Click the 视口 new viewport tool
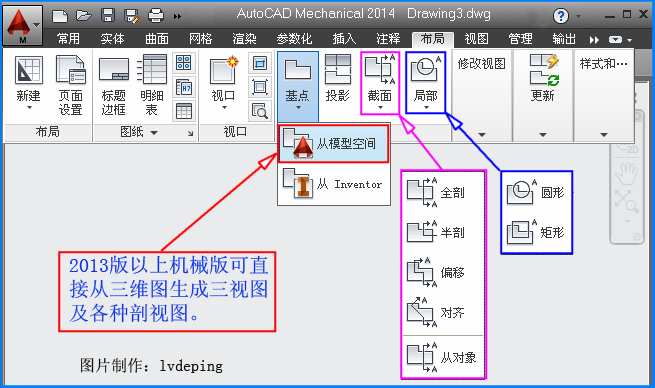The height and width of the screenshot is (388, 655). 223,83
